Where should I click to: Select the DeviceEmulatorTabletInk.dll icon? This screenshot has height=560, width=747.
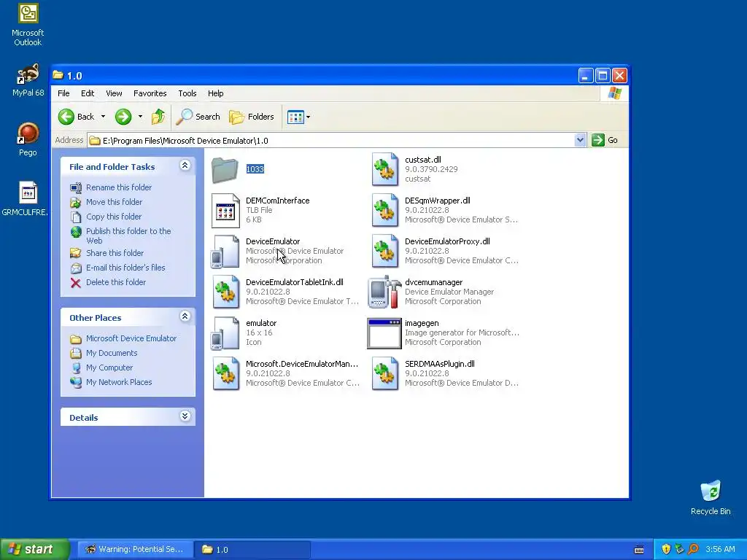[x=225, y=292]
